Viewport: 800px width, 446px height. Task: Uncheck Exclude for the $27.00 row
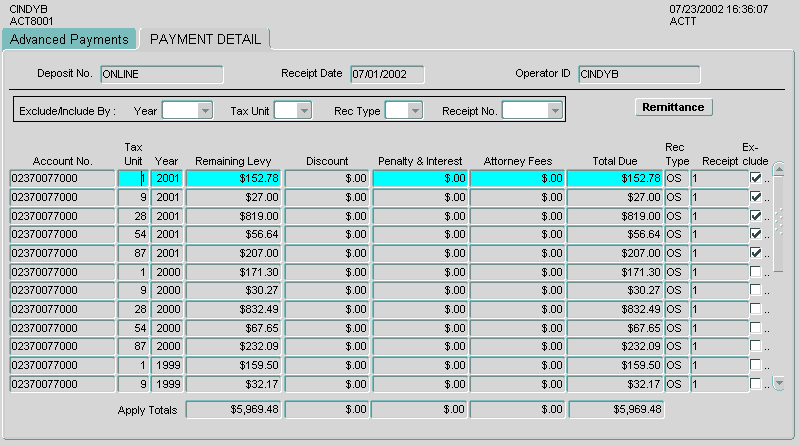click(756, 197)
